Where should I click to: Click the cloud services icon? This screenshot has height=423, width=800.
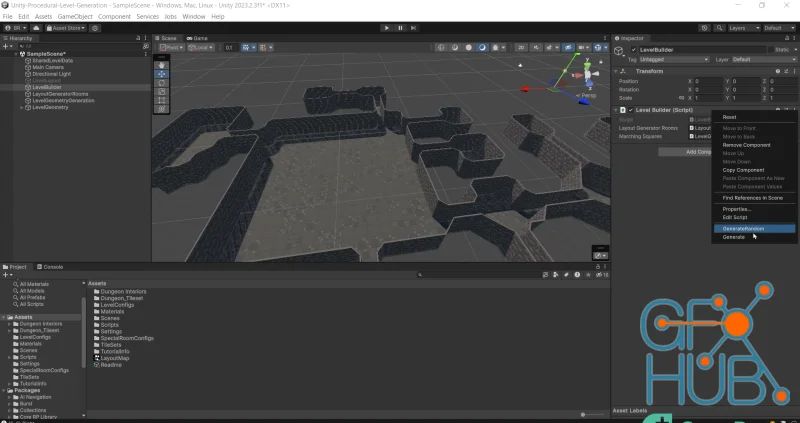point(36,28)
